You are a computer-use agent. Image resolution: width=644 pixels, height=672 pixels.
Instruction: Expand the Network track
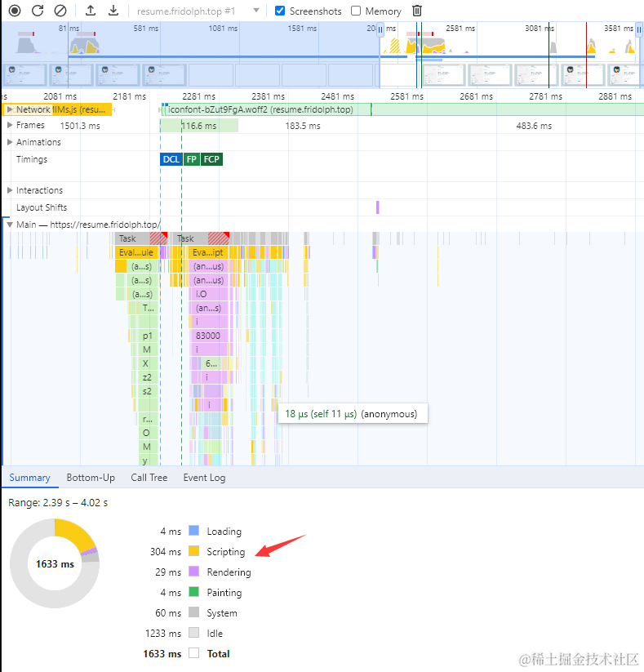pos(10,109)
